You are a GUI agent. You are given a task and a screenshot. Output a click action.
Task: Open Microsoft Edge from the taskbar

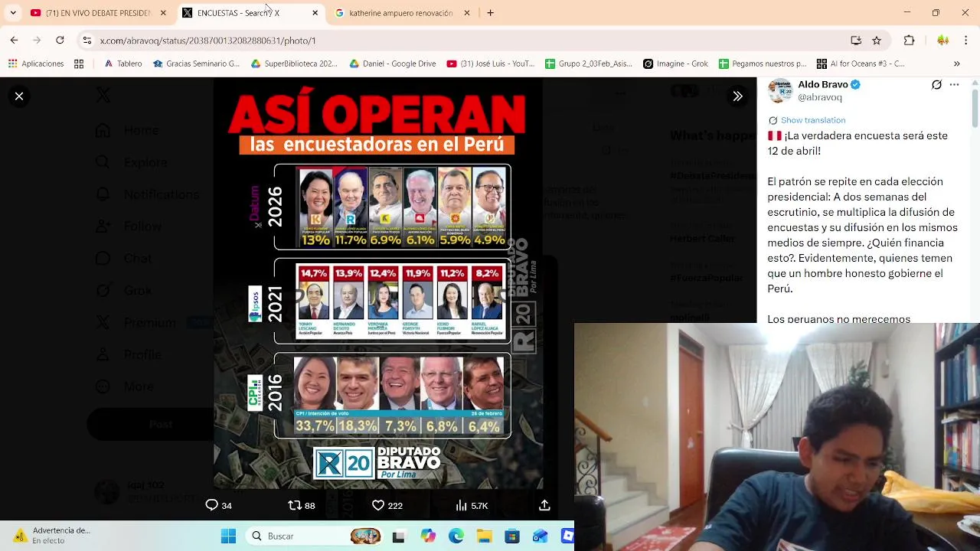click(x=456, y=536)
